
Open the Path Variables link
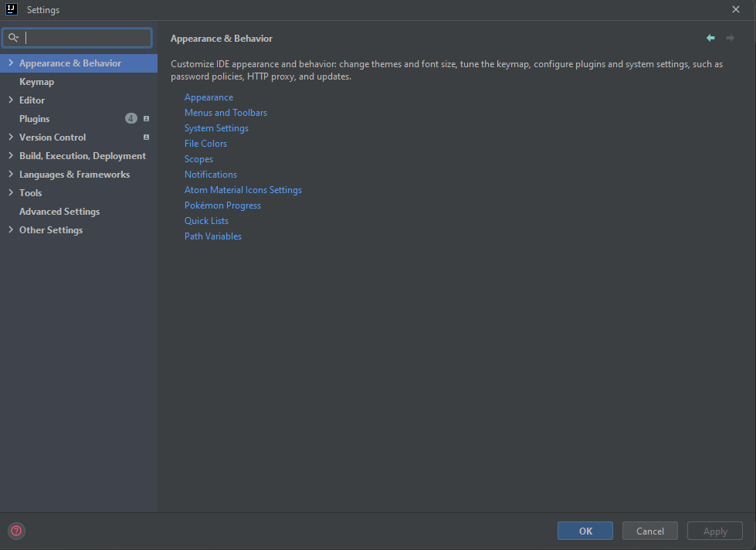coord(213,236)
